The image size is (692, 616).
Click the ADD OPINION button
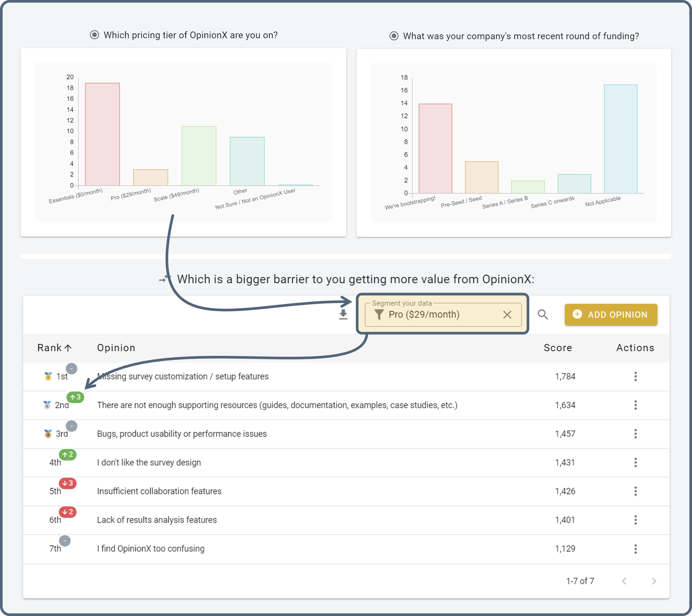coord(611,315)
